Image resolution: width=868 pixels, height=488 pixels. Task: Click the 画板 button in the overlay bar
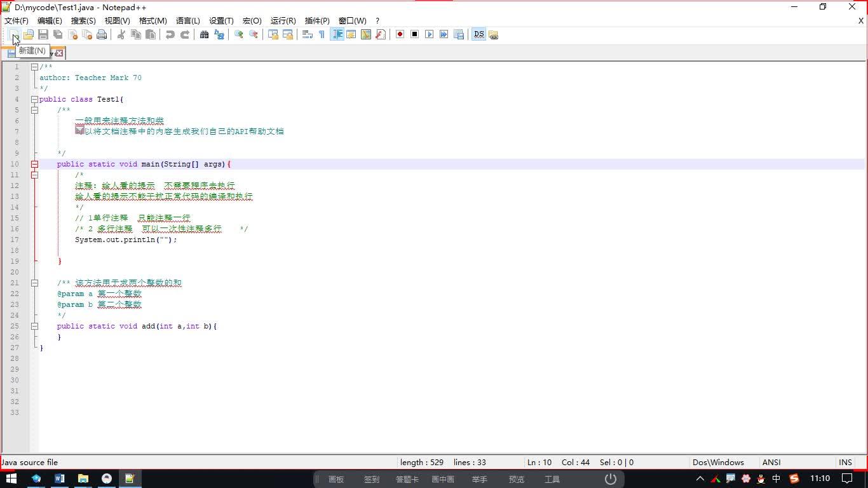pyautogui.click(x=336, y=479)
